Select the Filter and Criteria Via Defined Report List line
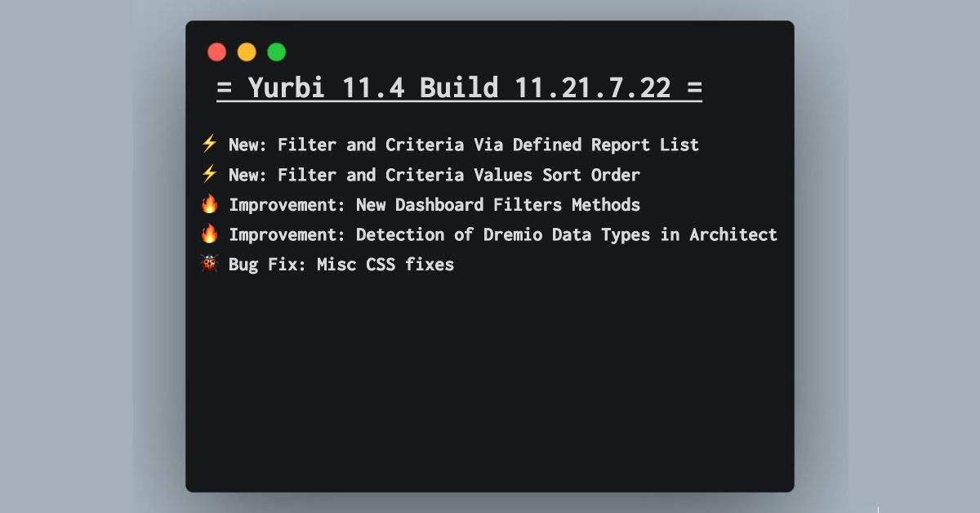980x513 pixels. [464, 145]
